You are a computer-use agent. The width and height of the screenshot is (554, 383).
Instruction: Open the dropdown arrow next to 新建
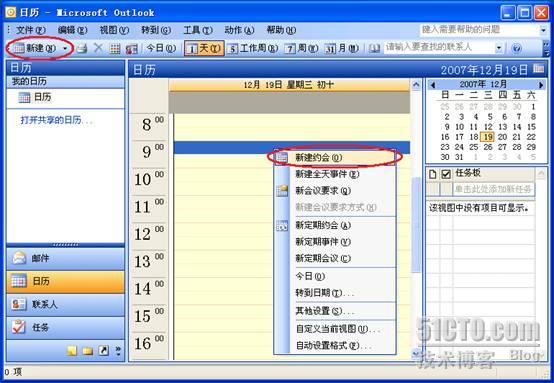(65, 48)
